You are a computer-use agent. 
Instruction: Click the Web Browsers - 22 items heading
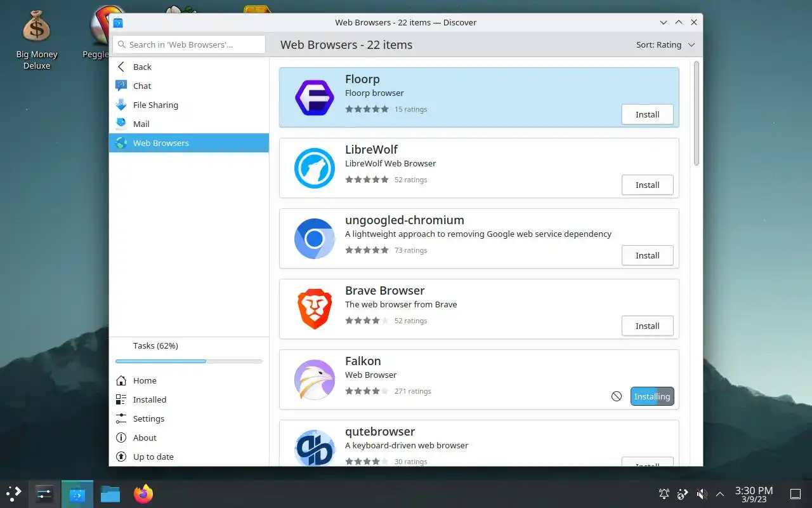click(346, 44)
